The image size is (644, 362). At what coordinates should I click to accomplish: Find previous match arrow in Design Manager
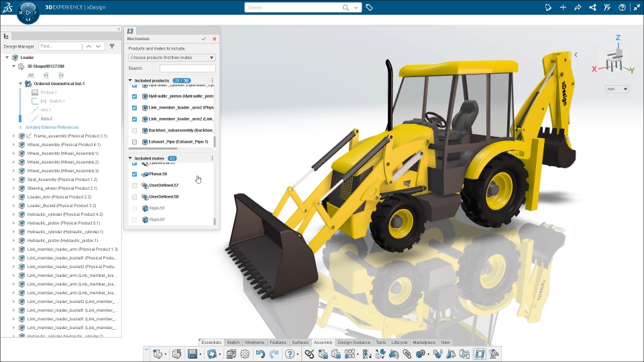pos(89,46)
